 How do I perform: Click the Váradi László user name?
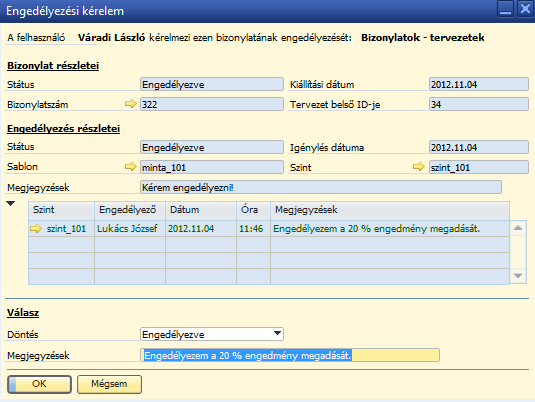pos(111,37)
